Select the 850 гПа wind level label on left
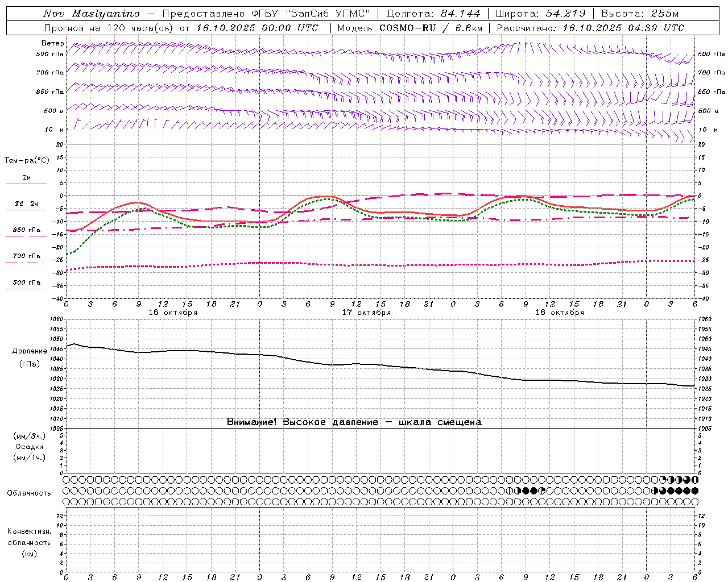This screenshot has width=728, height=582. click(50, 92)
